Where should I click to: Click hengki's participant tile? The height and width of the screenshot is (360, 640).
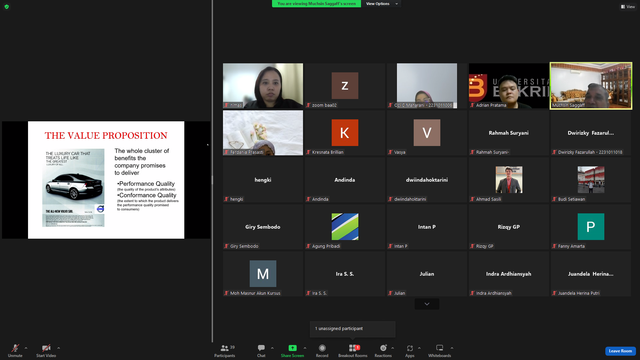click(x=263, y=180)
